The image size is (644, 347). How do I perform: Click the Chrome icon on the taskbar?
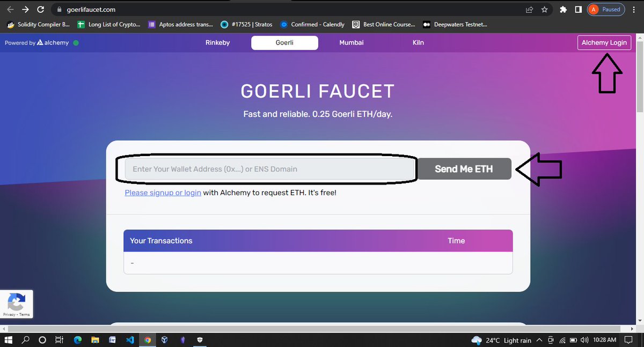pos(147,340)
